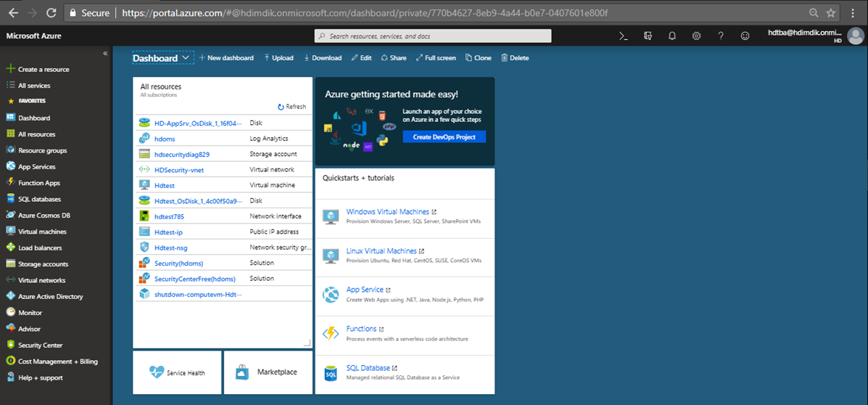
Task: Click the Security Center shield icon
Action: click(10, 345)
